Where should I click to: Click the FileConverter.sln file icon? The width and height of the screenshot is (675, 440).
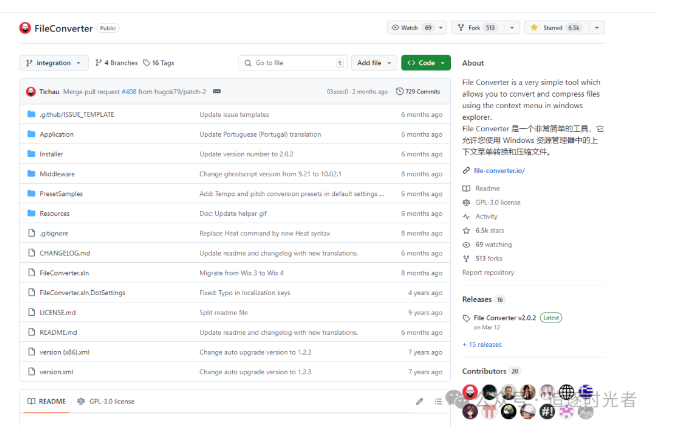[31, 273]
